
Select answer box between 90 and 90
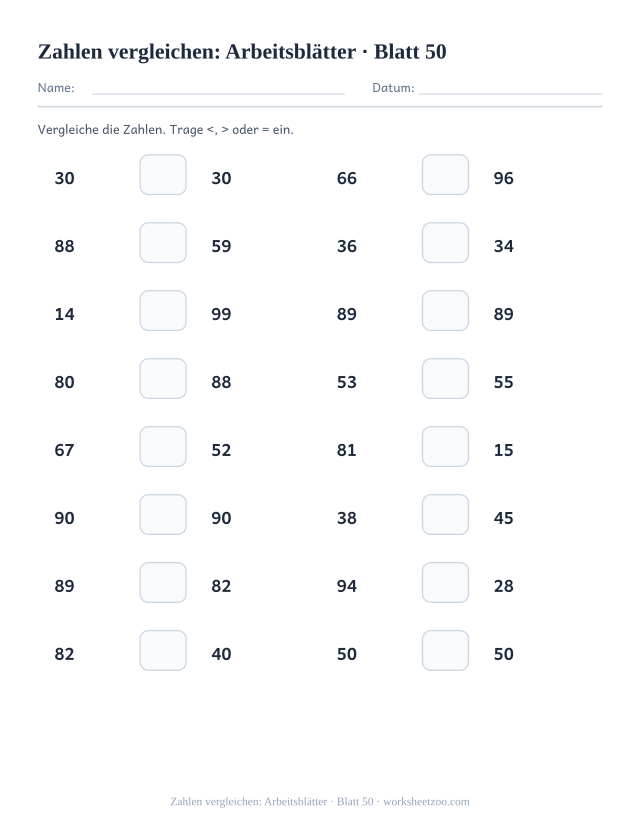(163, 514)
